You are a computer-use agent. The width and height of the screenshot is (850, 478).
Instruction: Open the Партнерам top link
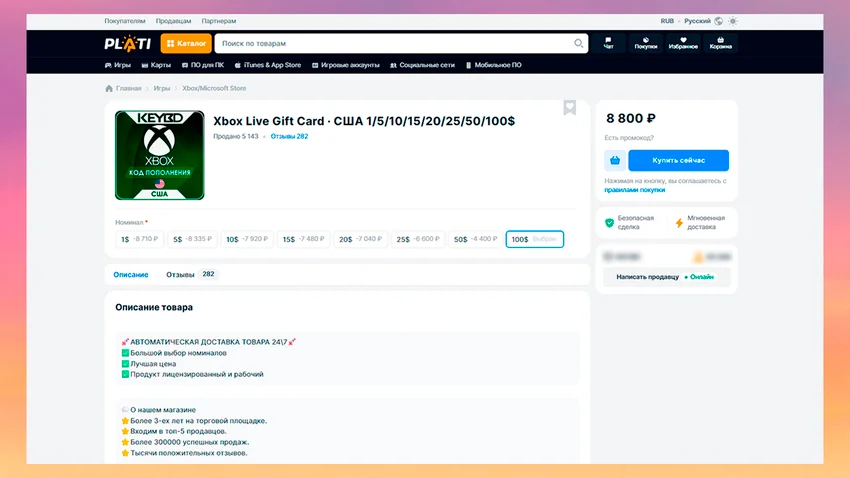pos(219,21)
